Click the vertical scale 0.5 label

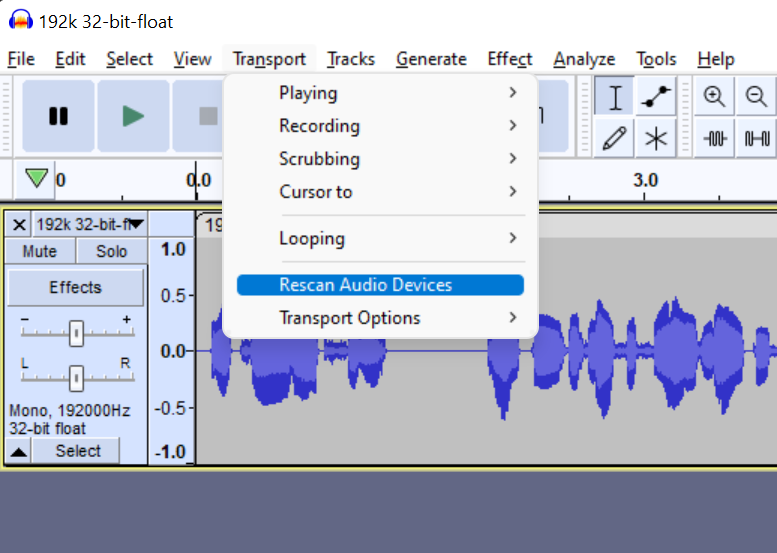pos(173,296)
